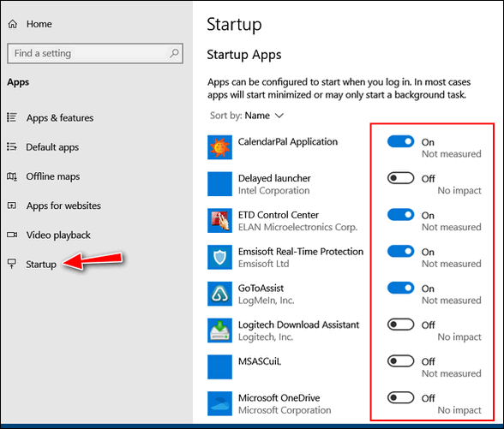504x429 pixels.
Task: Click the Microsoft OneDrive cloud icon
Action: 219,403
